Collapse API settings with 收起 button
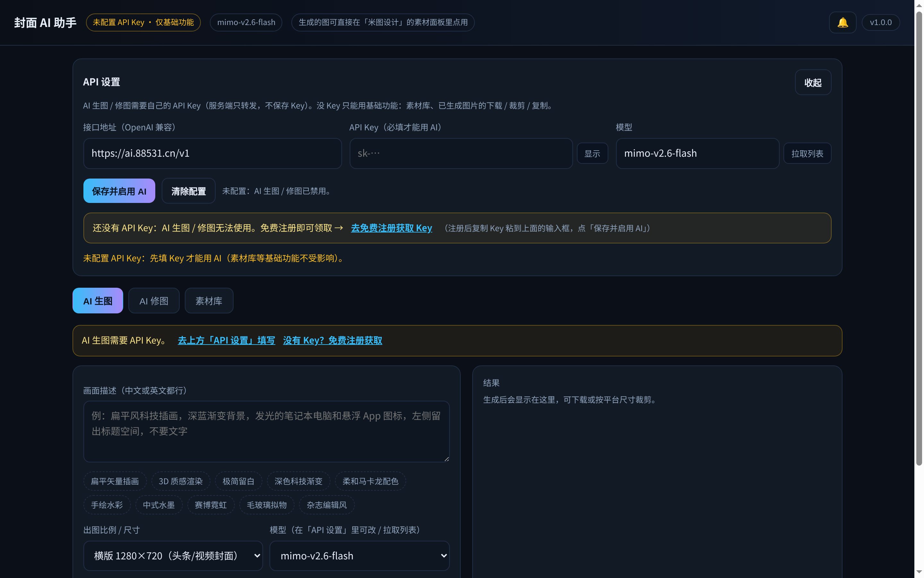This screenshot has height=578, width=924. coord(813,83)
